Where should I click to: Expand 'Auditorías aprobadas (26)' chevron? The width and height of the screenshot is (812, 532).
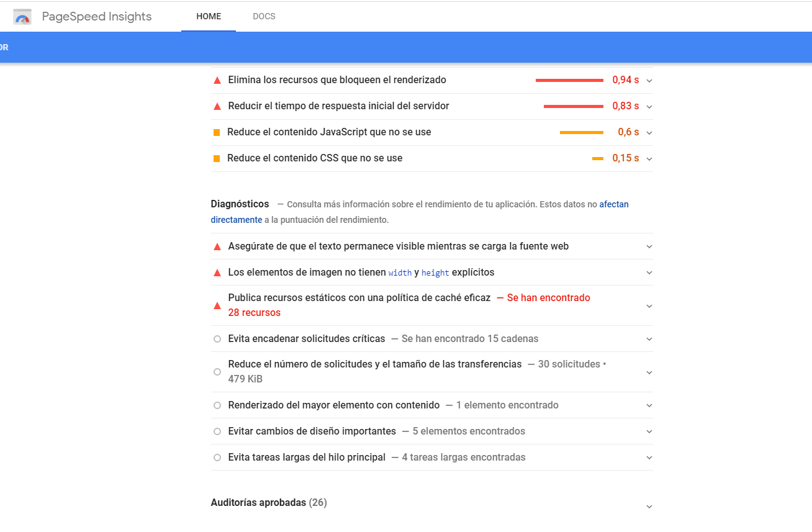tap(649, 507)
